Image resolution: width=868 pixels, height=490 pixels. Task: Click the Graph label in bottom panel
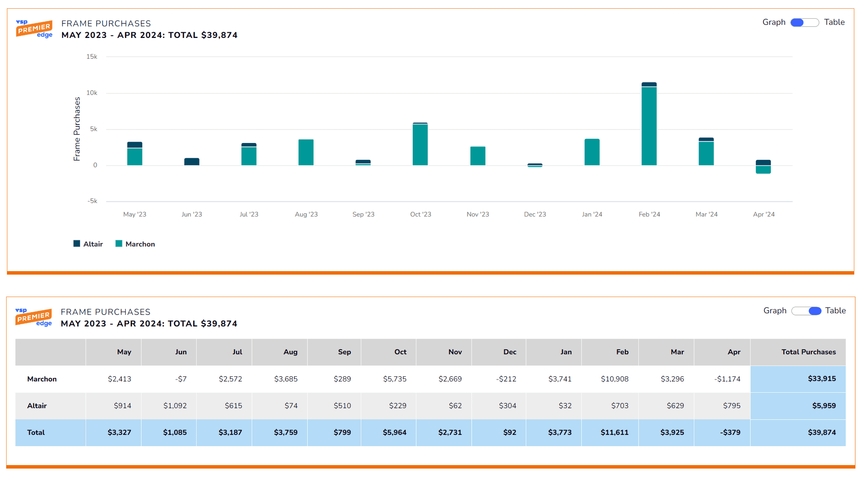click(x=775, y=311)
